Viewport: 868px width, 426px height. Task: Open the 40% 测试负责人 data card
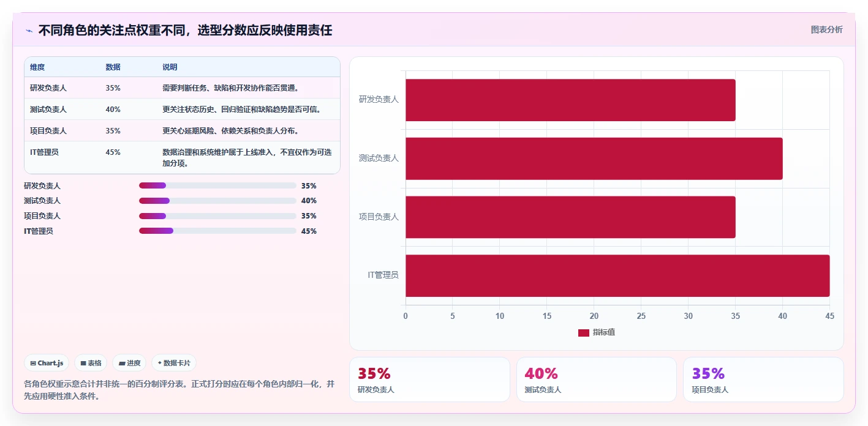click(x=597, y=379)
